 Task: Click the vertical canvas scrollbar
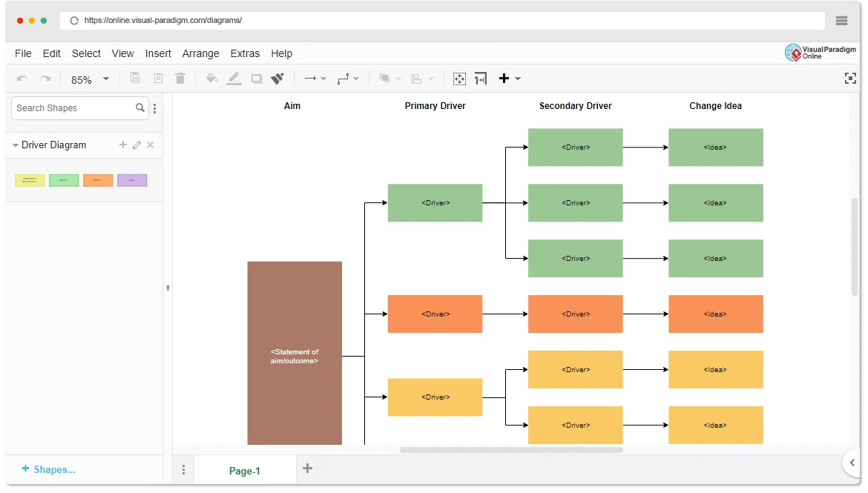[854, 246]
